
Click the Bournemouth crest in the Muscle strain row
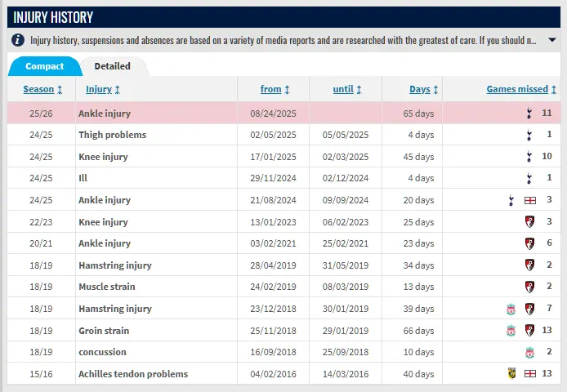point(529,287)
